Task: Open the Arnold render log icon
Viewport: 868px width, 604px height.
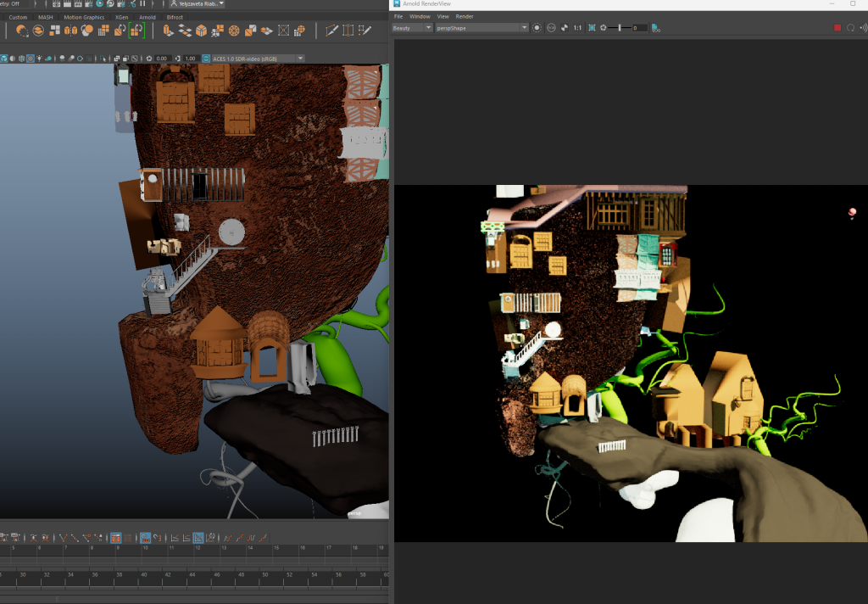Action: pos(656,28)
